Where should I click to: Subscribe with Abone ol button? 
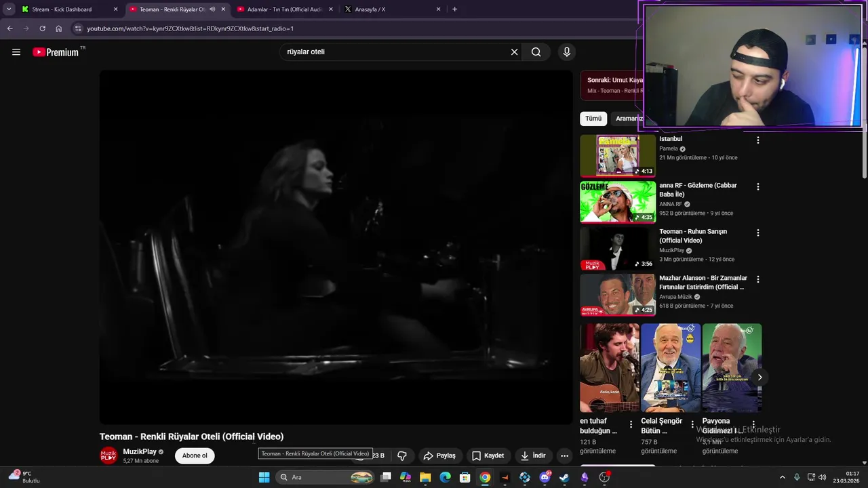(x=195, y=455)
